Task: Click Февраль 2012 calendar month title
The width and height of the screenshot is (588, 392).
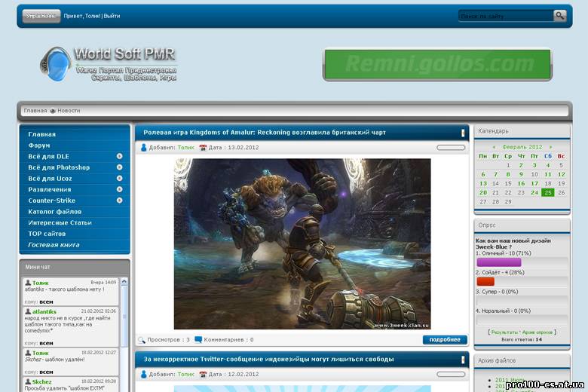Action: tap(522, 147)
